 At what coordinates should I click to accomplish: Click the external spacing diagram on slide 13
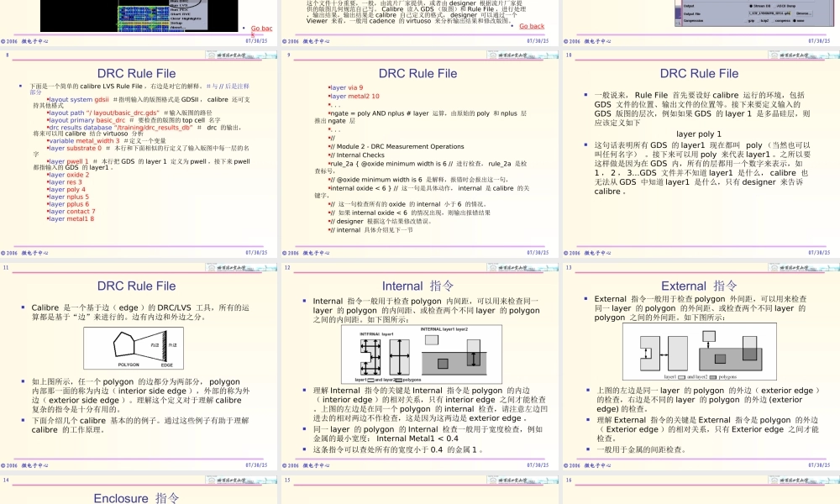click(699, 351)
